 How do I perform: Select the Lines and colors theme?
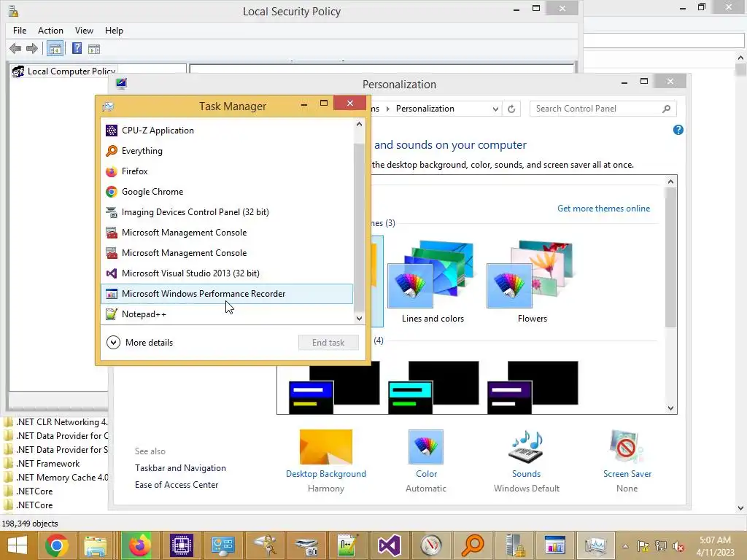click(432, 282)
